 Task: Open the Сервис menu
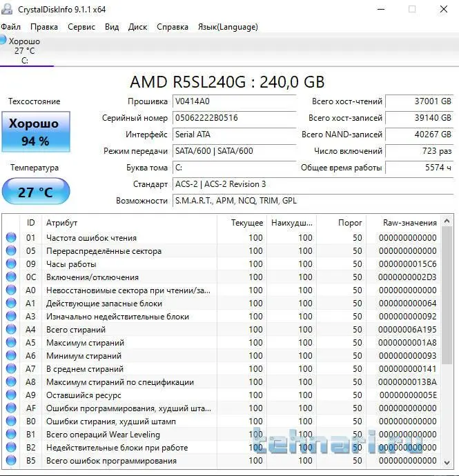click(x=81, y=27)
